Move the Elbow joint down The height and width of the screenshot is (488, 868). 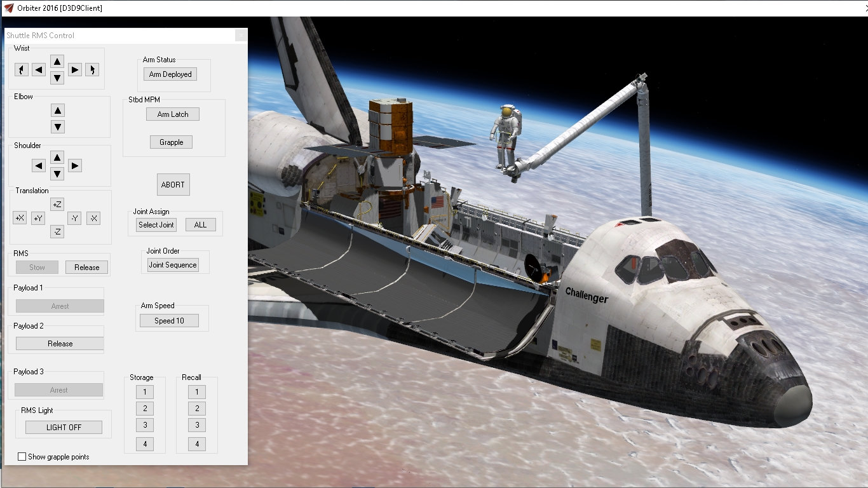point(58,127)
